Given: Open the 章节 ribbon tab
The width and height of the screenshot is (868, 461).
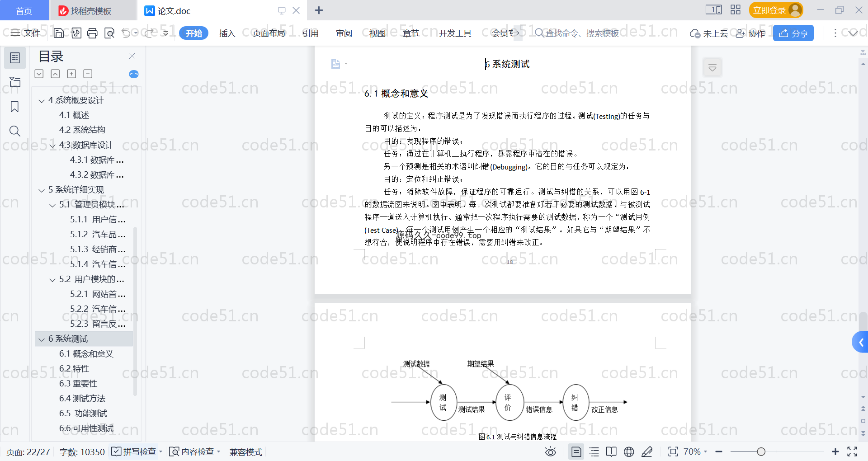Looking at the screenshot, I should pyautogui.click(x=411, y=33).
